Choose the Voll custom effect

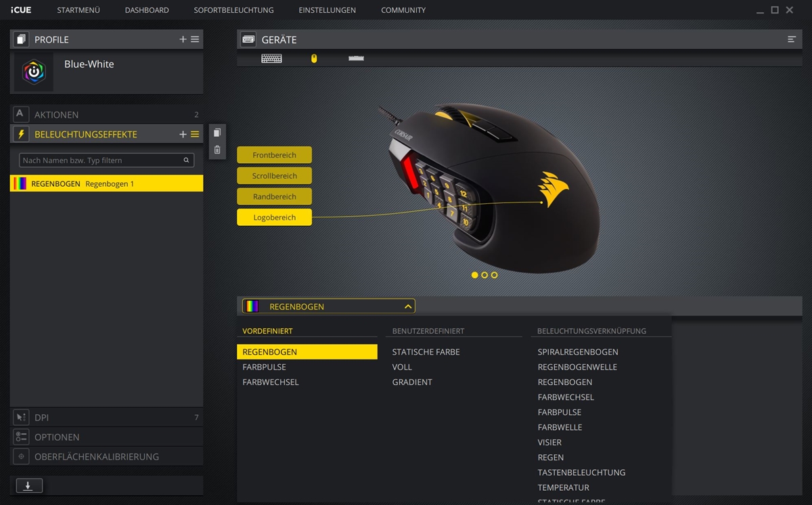(x=402, y=367)
